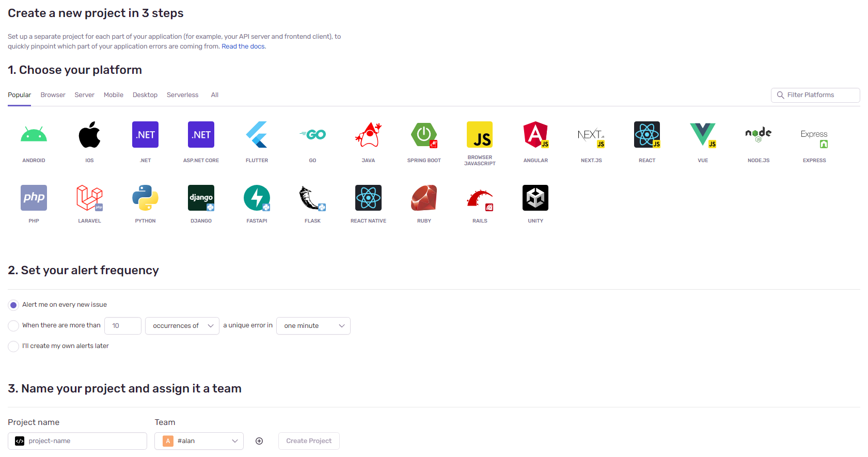Choose the Vue platform icon
The height and width of the screenshot is (457, 868).
tap(703, 135)
